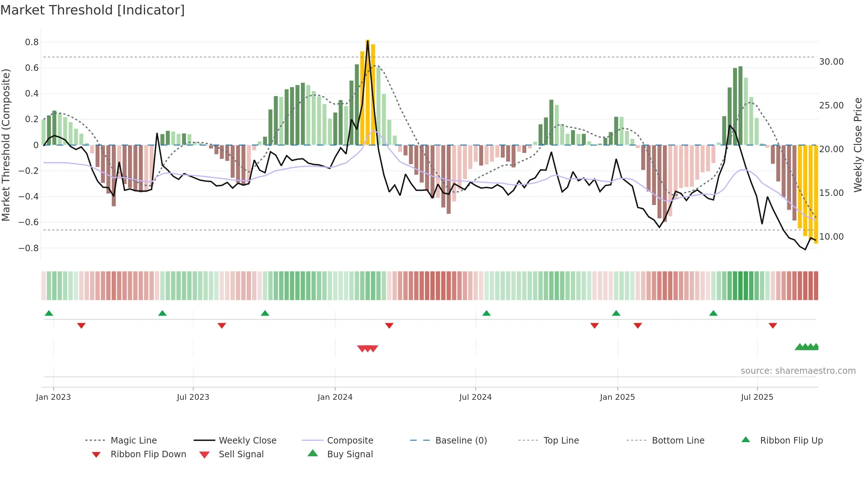This screenshot has height=488, width=868.
Task: Click the Jan 2024 x-axis label
Action: pyautogui.click(x=335, y=397)
